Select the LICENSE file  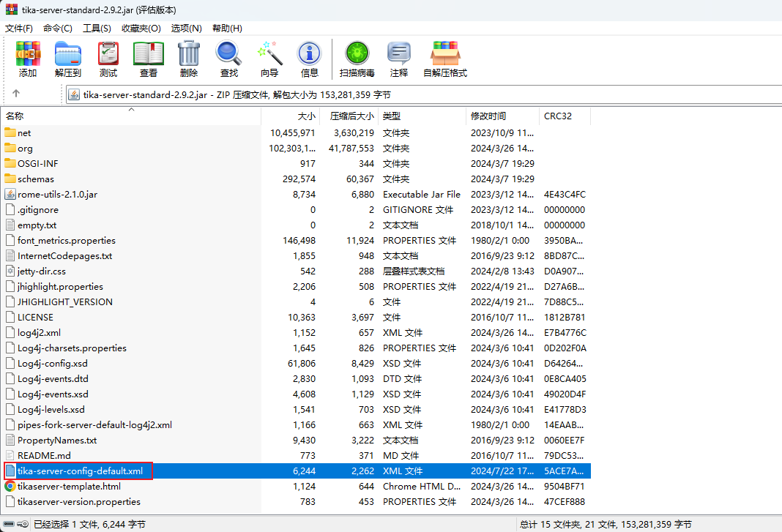[35, 318]
